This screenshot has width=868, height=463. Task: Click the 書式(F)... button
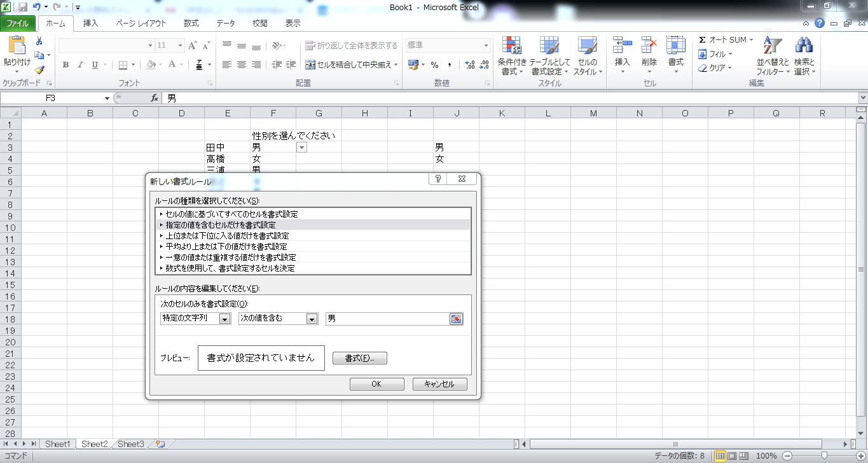pyautogui.click(x=360, y=358)
